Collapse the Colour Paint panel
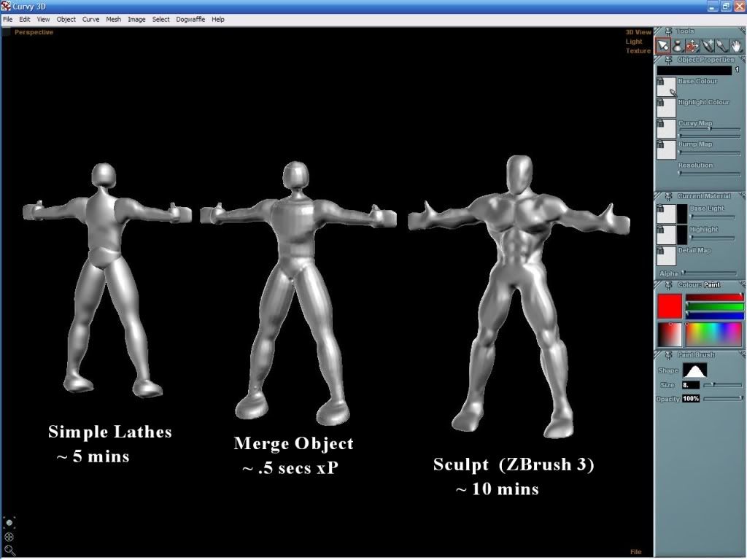This screenshot has height=560, width=747. click(659, 284)
